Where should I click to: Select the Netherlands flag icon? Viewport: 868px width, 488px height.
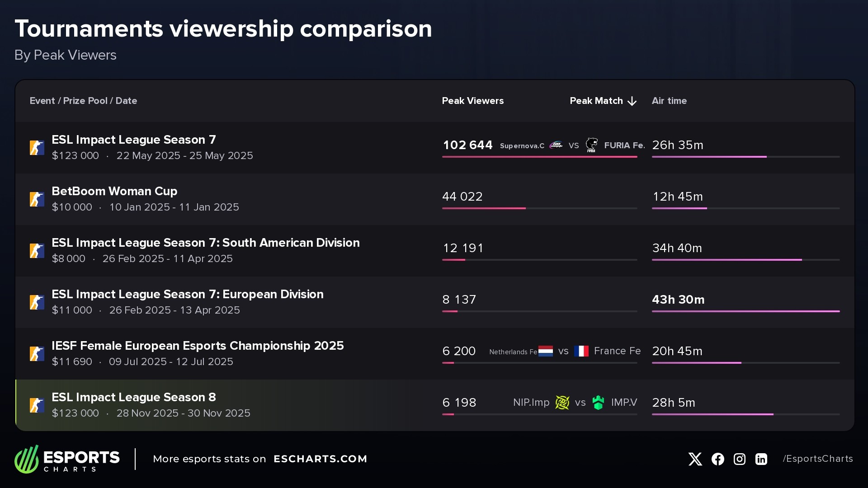click(545, 351)
